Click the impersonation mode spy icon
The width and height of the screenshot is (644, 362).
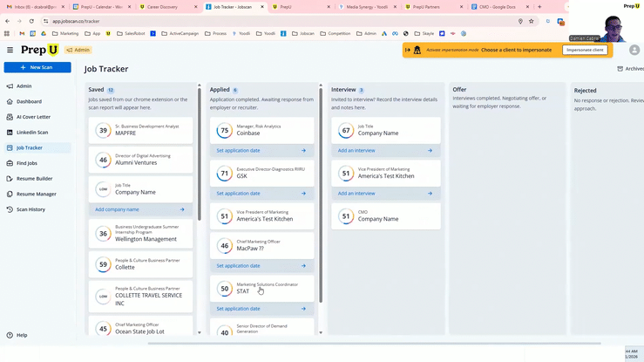pyautogui.click(x=417, y=50)
